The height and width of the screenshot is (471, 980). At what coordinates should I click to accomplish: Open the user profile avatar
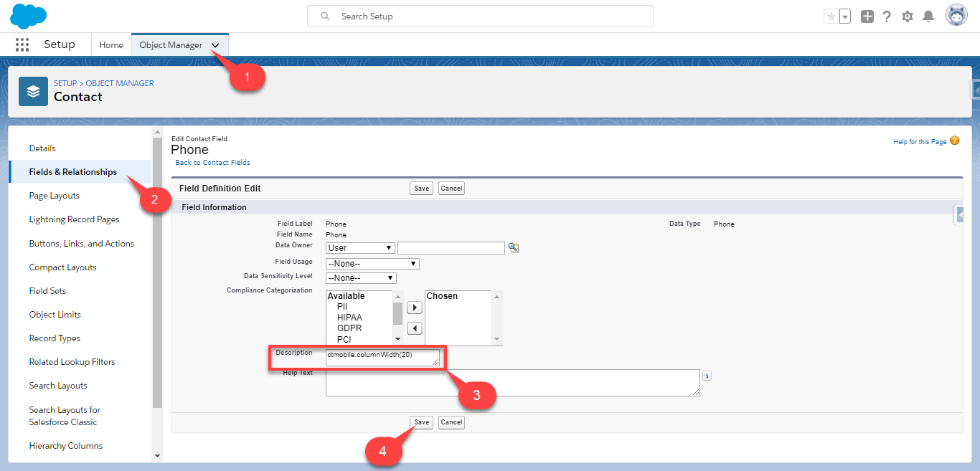click(956, 15)
